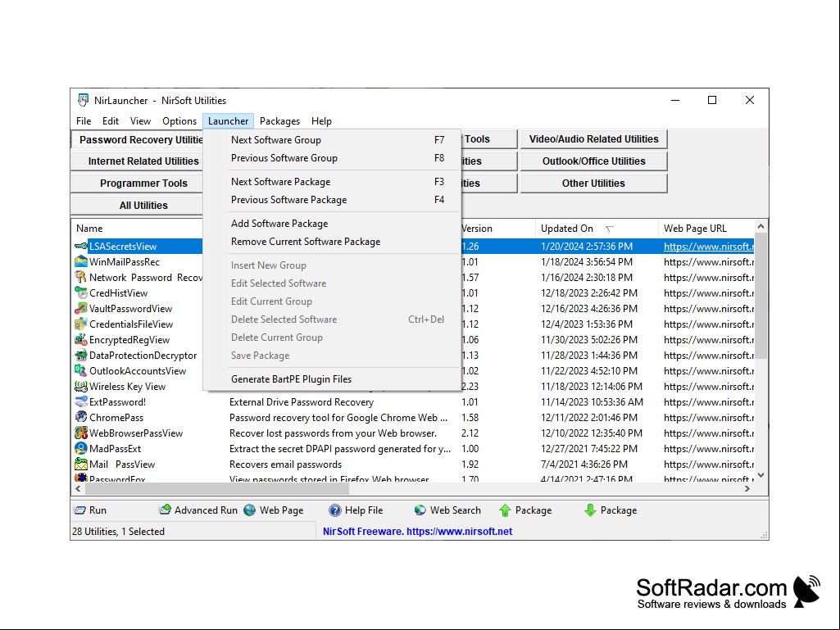
Task: Click the Web Search toolbar icon
Action: click(420, 510)
